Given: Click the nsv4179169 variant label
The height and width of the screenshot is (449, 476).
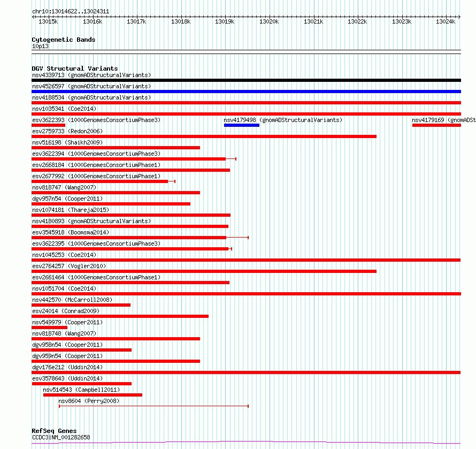Looking at the screenshot, I should (x=444, y=120).
